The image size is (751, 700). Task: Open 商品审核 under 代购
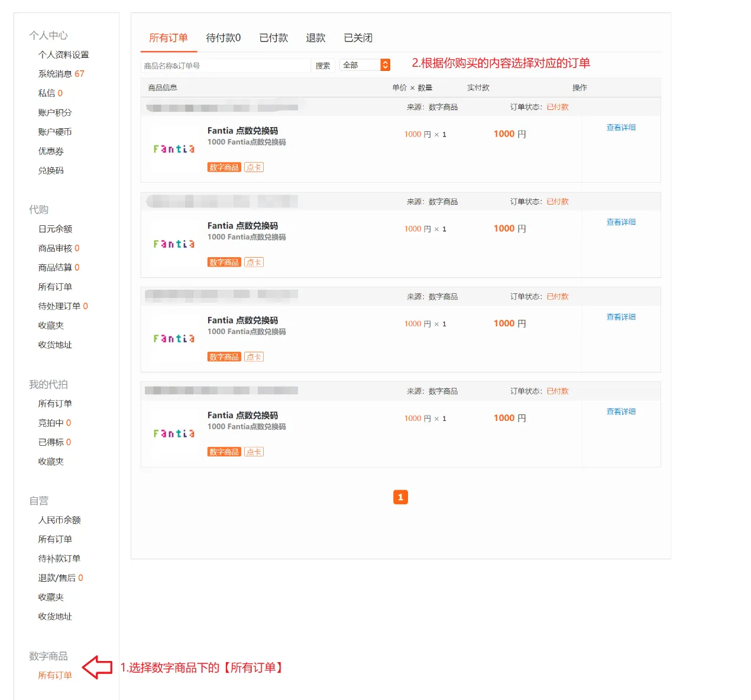(x=59, y=248)
